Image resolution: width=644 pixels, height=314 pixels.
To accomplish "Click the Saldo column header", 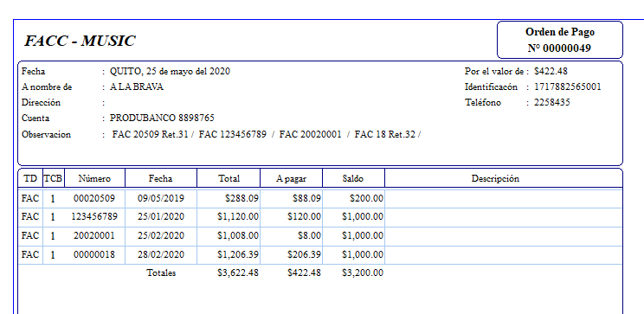I will pos(353,178).
